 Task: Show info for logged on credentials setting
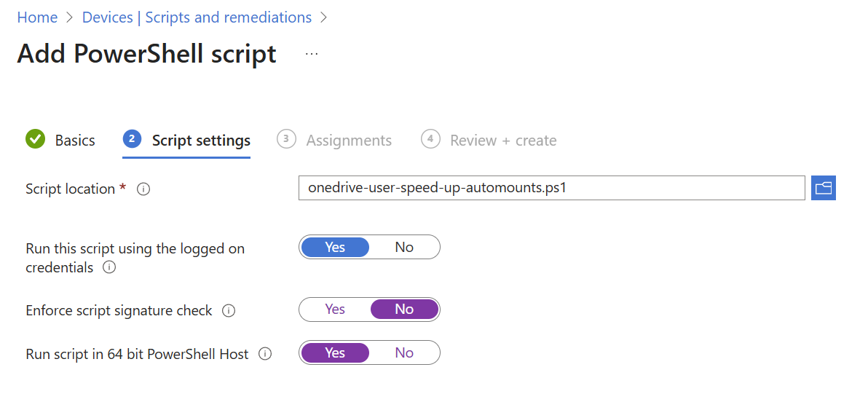coord(109,268)
